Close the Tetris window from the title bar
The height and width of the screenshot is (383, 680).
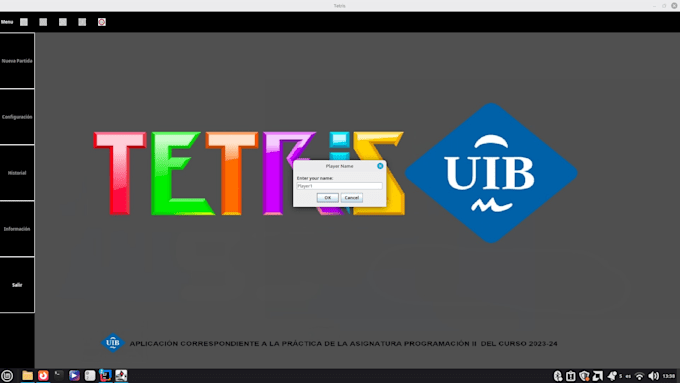674,6
